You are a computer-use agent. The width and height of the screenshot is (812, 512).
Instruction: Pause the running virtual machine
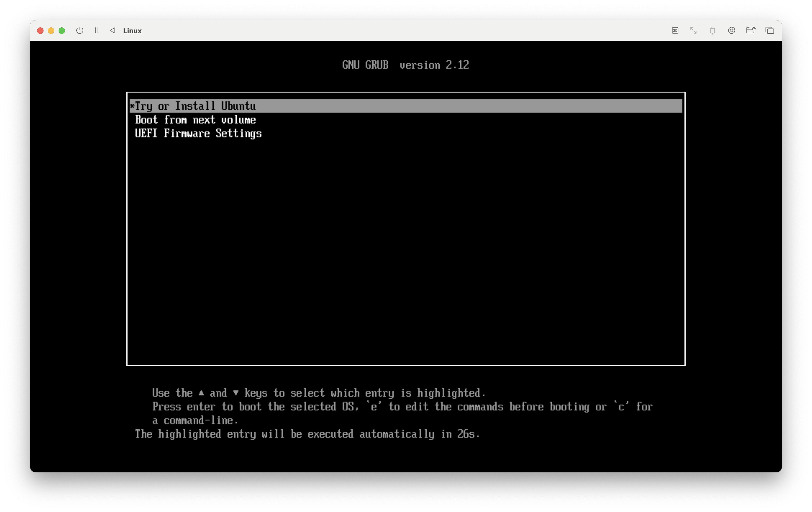tap(97, 31)
